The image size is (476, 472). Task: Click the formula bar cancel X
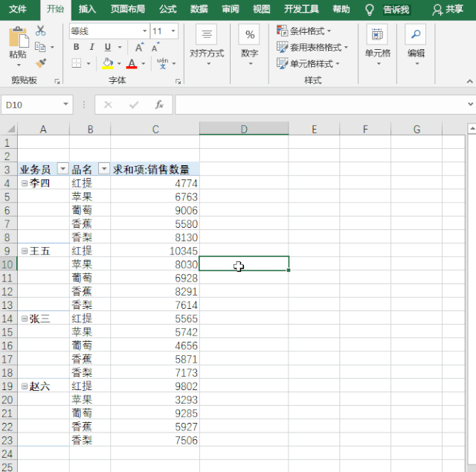click(x=108, y=105)
